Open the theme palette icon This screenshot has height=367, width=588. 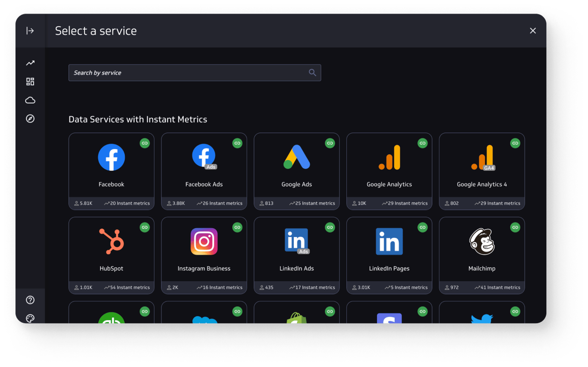[x=30, y=318]
